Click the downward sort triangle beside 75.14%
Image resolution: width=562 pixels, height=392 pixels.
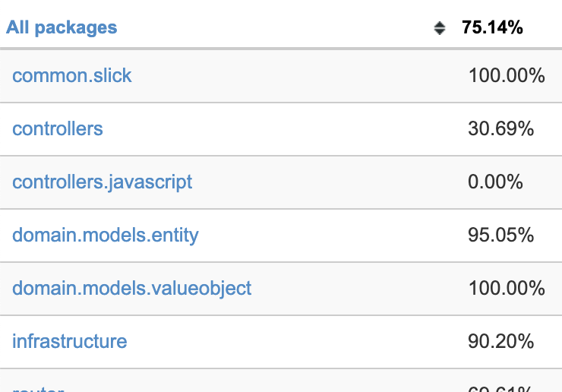pyautogui.click(x=440, y=32)
